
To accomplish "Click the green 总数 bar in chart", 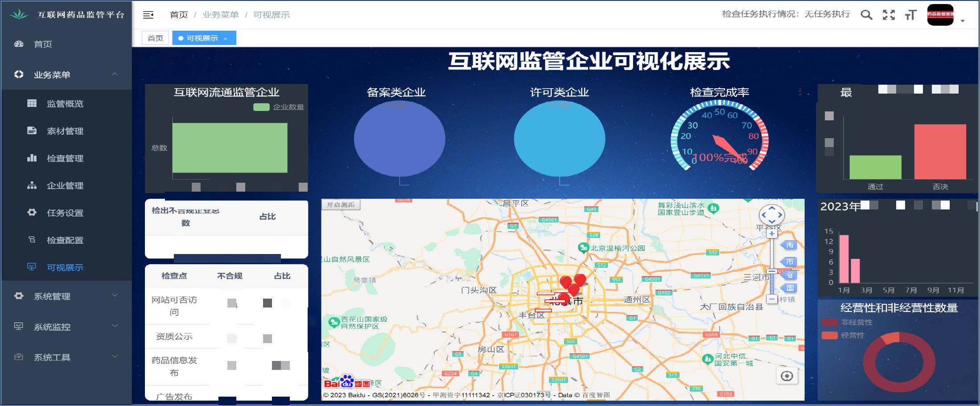I will click(230, 148).
